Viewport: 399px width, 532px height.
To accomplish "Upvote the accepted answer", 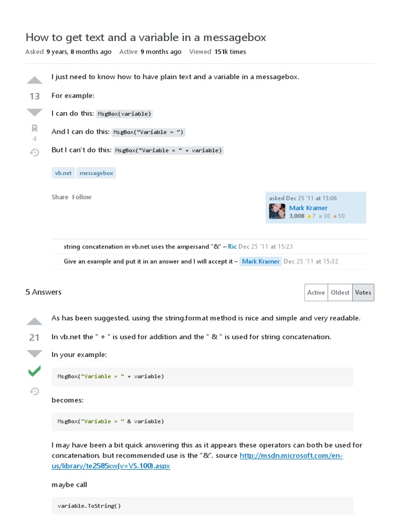I will pyautogui.click(x=34, y=321).
